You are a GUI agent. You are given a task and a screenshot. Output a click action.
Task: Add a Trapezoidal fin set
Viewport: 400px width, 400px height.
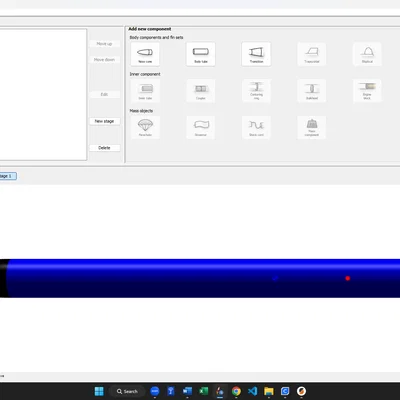pos(312,54)
